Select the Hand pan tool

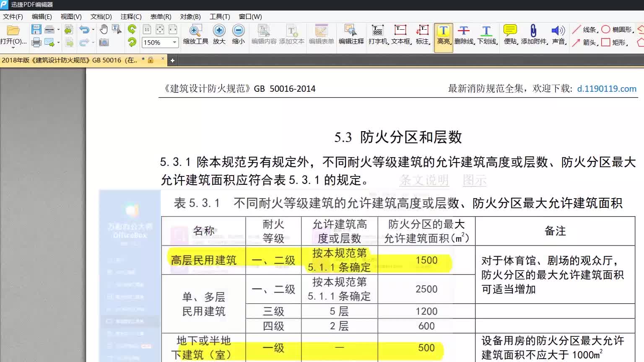(104, 29)
